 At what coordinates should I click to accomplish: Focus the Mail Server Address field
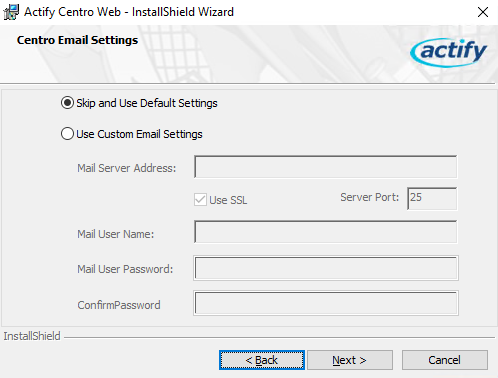pos(326,167)
